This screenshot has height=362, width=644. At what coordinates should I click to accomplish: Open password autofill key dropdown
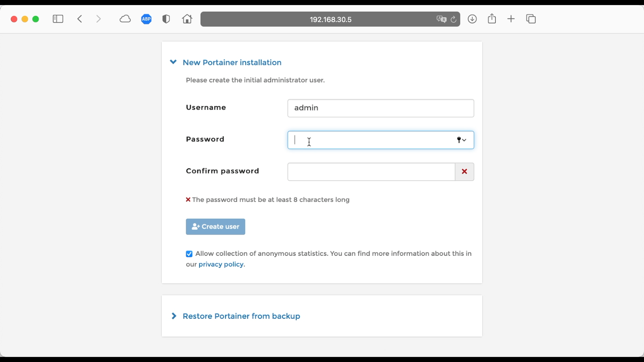pos(462,140)
